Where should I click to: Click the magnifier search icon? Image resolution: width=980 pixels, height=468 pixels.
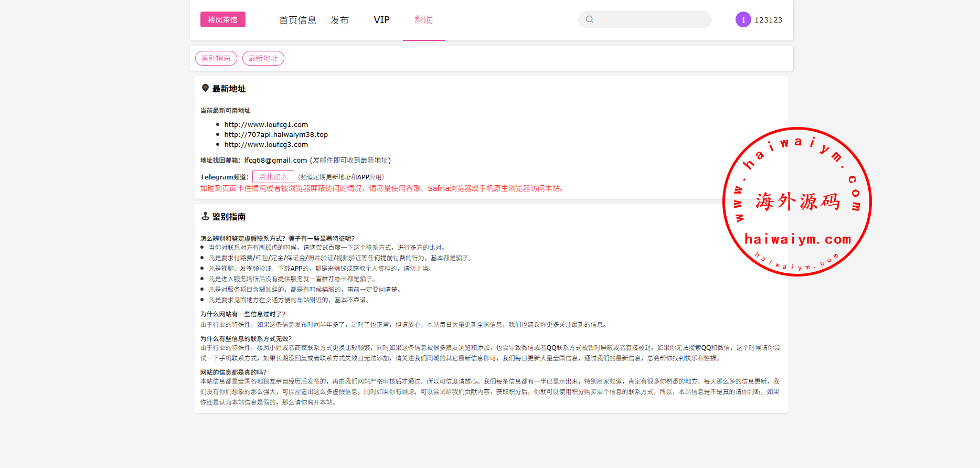click(590, 19)
